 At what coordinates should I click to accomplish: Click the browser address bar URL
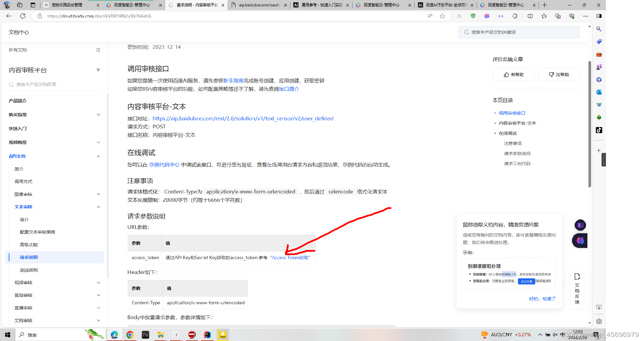(x=99, y=16)
